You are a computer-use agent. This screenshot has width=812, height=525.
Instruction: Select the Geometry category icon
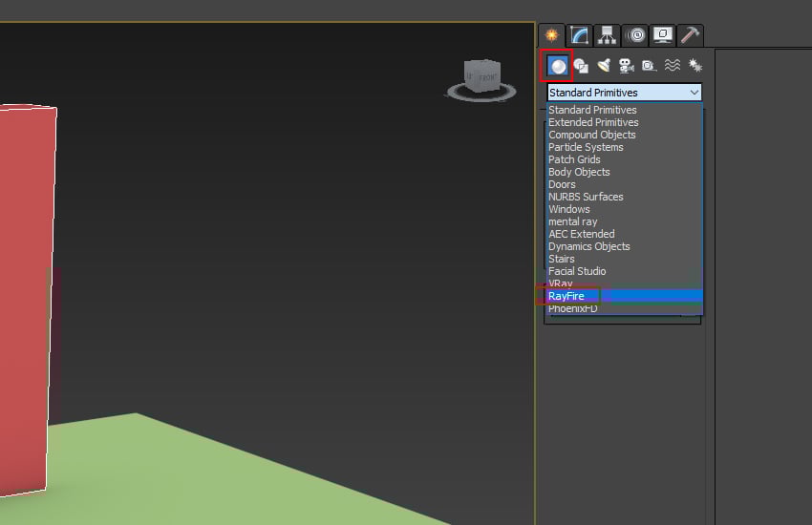(558, 66)
